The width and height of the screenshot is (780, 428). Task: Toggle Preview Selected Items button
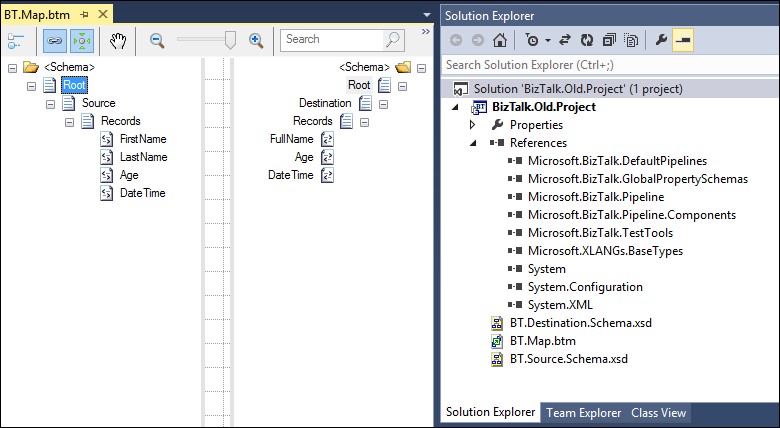point(683,40)
